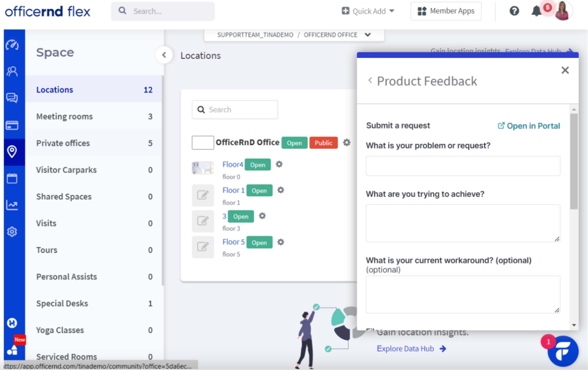Open settings gear for Floor4
Screen dimensions: 588x370
(279, 164)
